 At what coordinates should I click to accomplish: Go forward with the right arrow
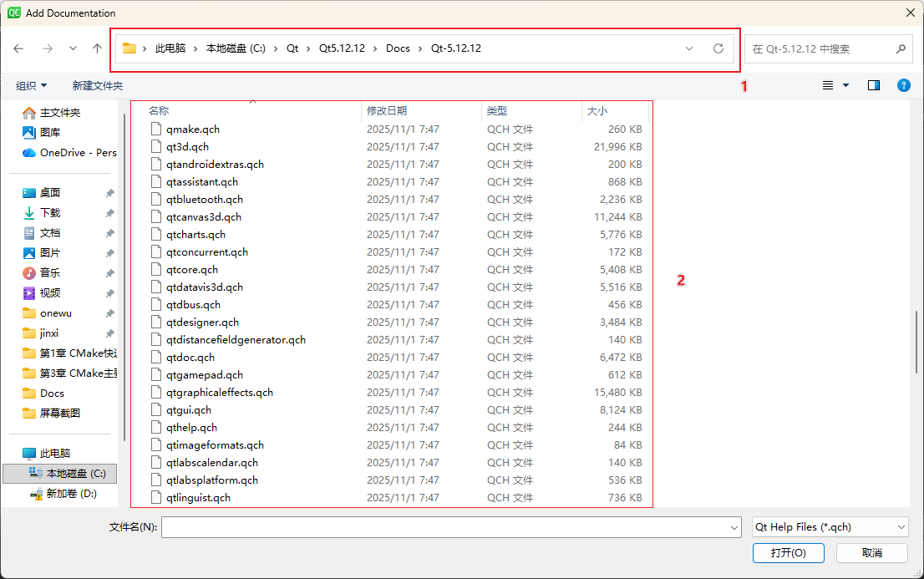[x=48, y=48]
